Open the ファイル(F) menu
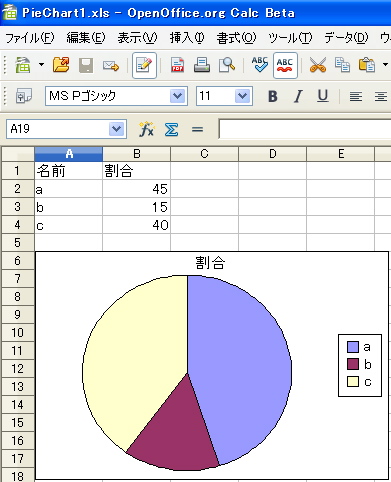The width and height of the screenshot is (391, 482). coord(30,38)
